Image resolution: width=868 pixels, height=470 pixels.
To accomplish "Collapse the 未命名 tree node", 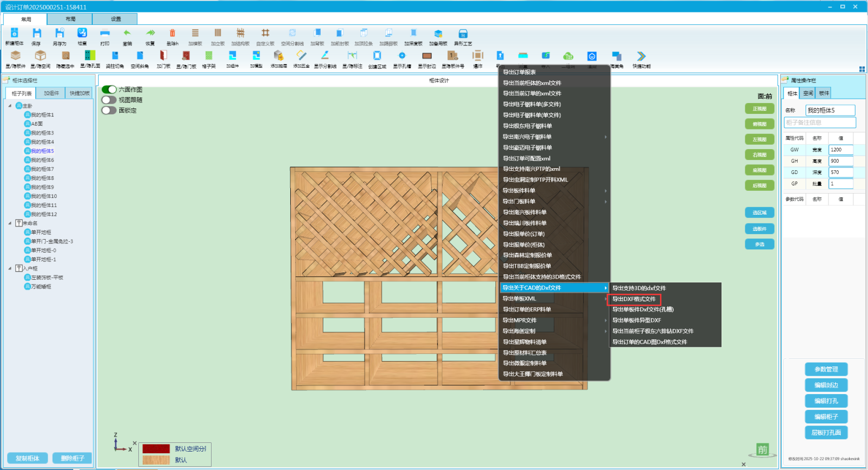I will point(10,223).
